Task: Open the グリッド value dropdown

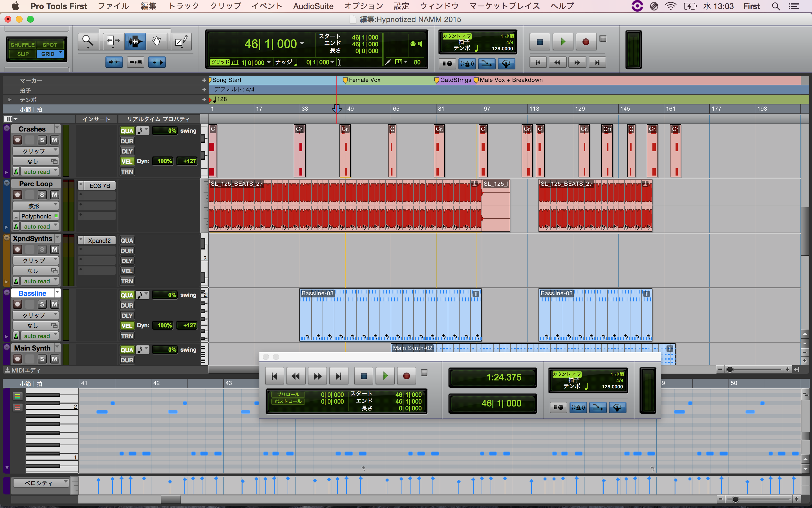Action: [269, 62]
